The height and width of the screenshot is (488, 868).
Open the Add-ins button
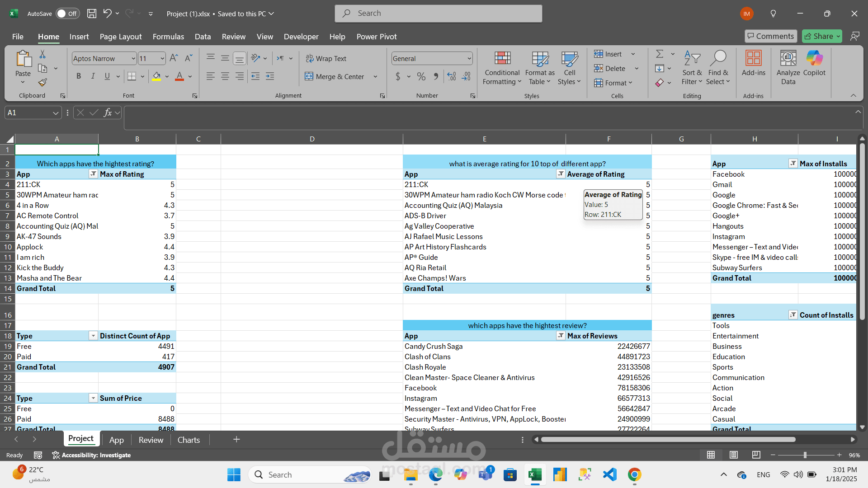[x=754, y=63]
